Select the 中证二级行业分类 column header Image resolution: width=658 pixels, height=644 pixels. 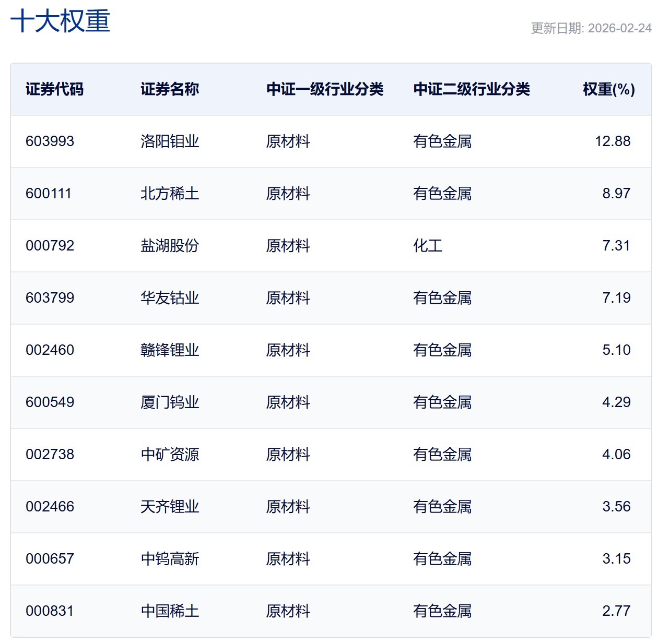(x=471, y=89)
